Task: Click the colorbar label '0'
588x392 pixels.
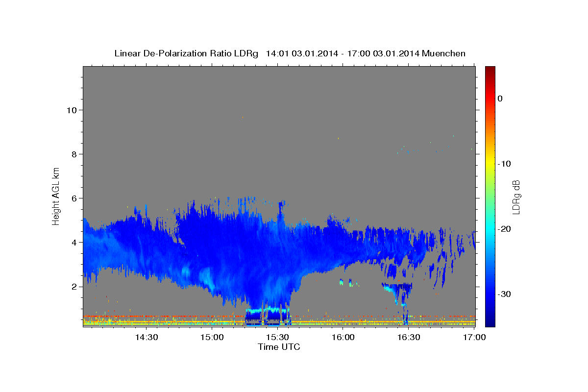Action: point(500,98)
